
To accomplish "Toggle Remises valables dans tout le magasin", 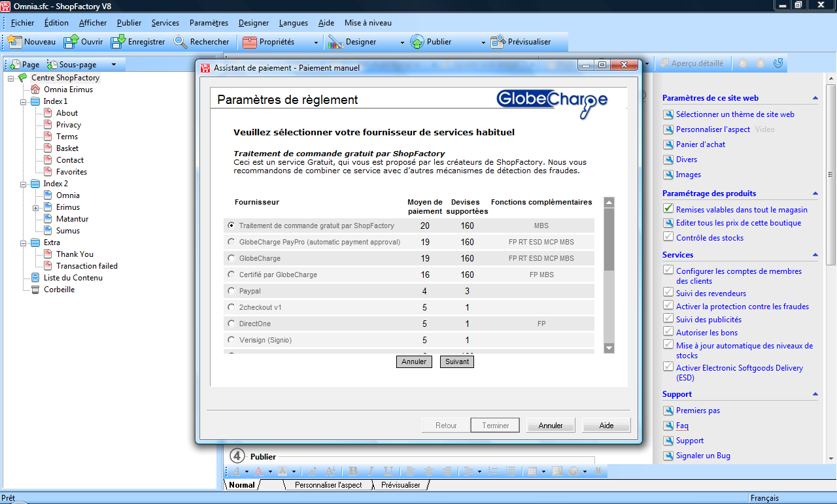I will tap(668, 209).
